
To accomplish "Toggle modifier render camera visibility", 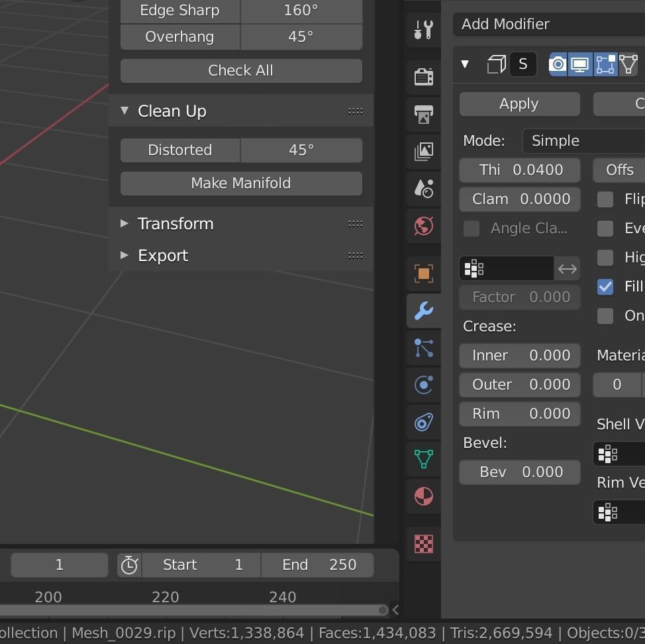I will pyautogui.click(x=558, y=64).
